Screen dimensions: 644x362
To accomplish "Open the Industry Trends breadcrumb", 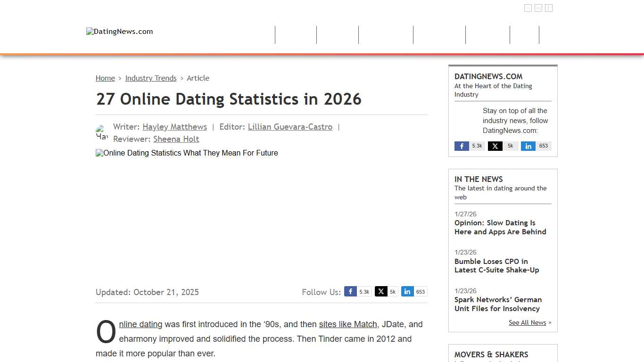I will pos(151,78).
